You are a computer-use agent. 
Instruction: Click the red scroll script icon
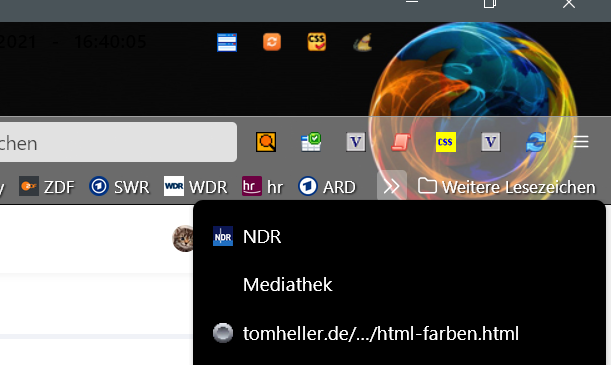401,142
